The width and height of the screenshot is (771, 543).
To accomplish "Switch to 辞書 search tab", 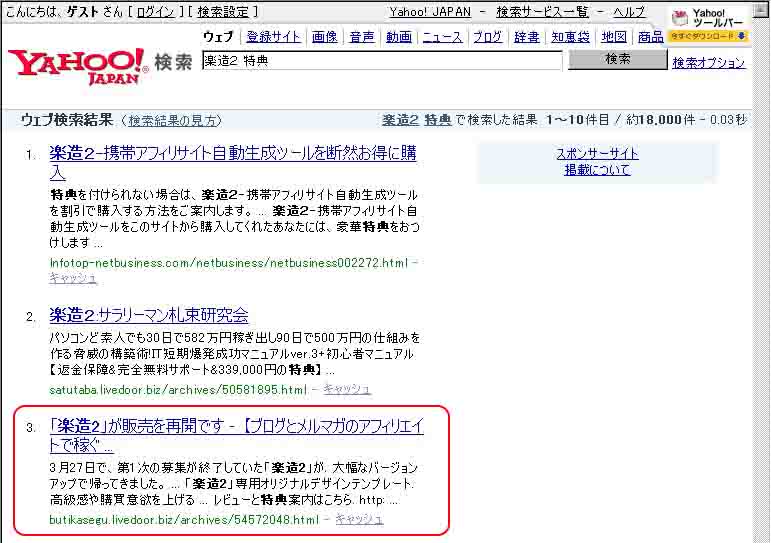I will (527, 37).
